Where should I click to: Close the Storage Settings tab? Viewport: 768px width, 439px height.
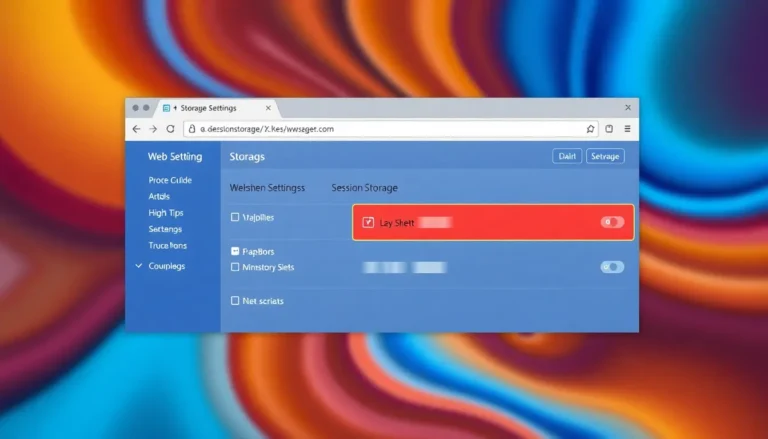pos(268,108)
